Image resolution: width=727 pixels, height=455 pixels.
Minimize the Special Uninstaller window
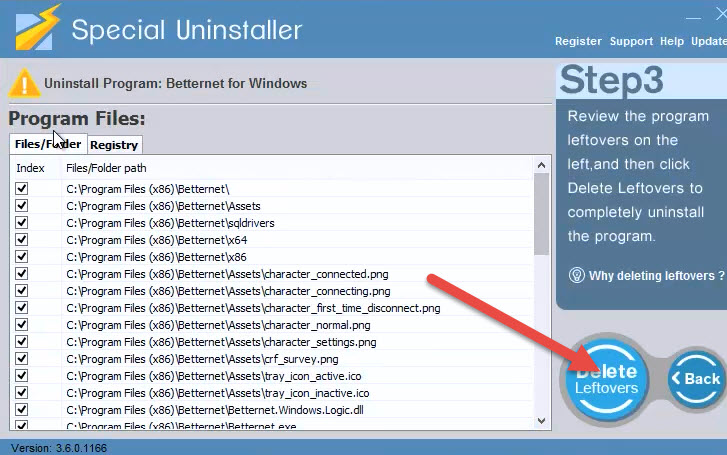point(693,18)
